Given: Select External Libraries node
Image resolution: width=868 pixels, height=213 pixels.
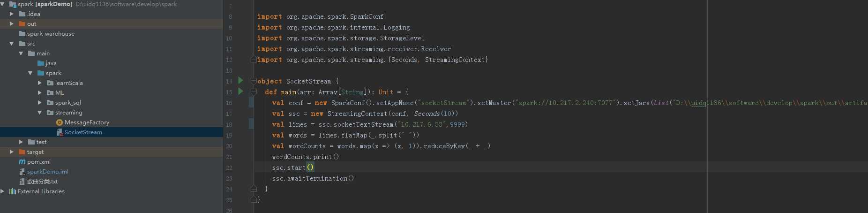Looking at the screenshot, I should pos(41,191).
